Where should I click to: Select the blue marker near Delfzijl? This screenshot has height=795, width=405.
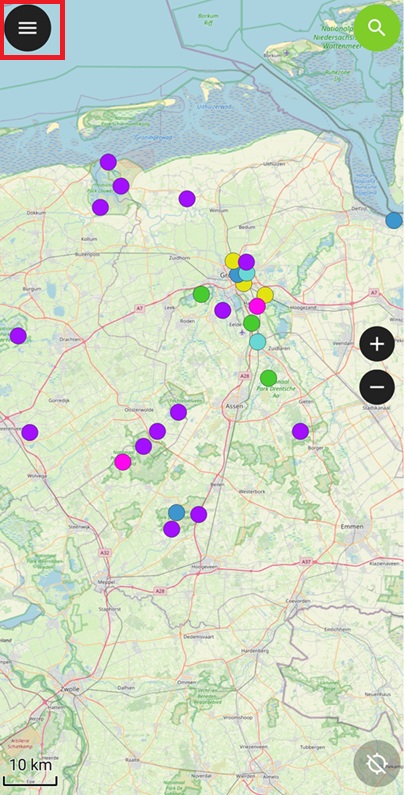394,221
